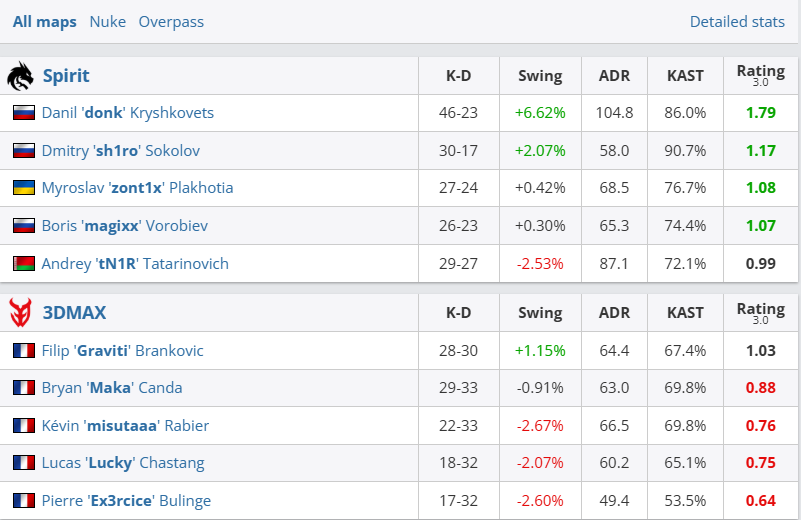The image size is (801, 520).
Task: Open Bryan 'Maka' Canda player page
Action: pyautogui.click(x=112, y=388)
